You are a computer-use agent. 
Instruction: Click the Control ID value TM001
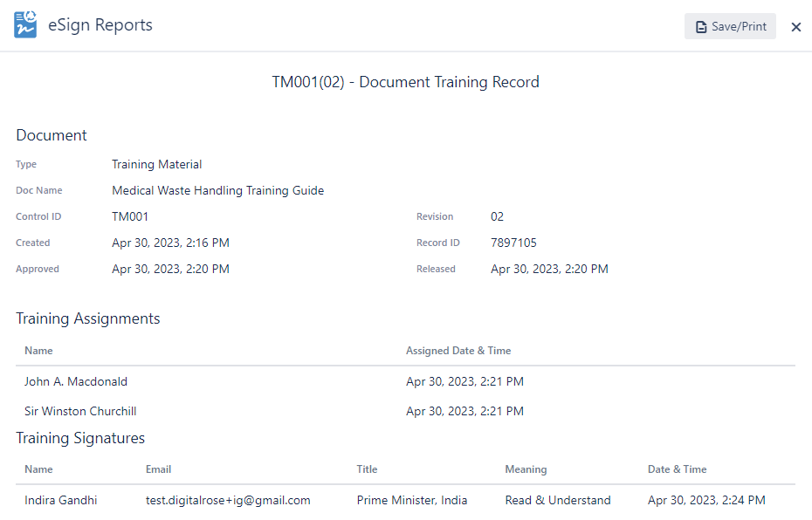[130, 216]
